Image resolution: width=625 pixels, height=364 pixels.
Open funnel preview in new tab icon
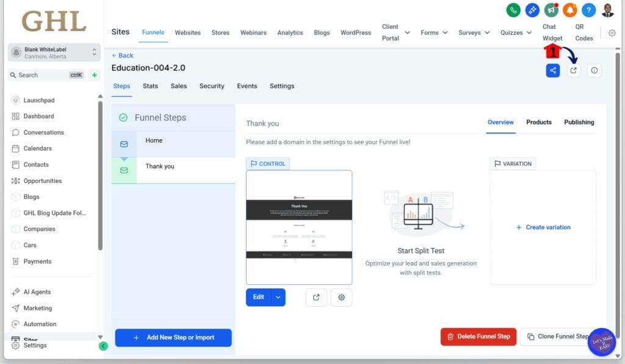[573, 71]
